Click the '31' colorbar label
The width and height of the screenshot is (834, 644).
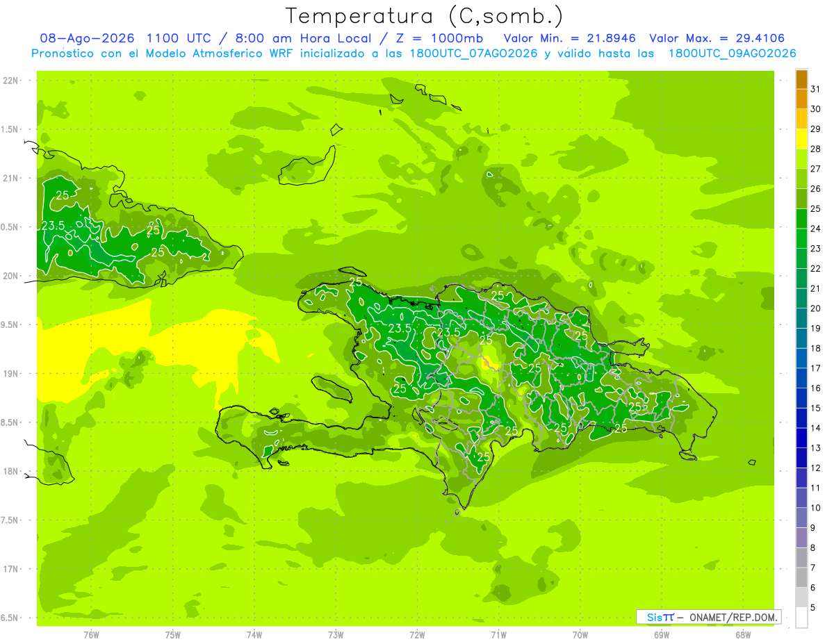point(815,89)
